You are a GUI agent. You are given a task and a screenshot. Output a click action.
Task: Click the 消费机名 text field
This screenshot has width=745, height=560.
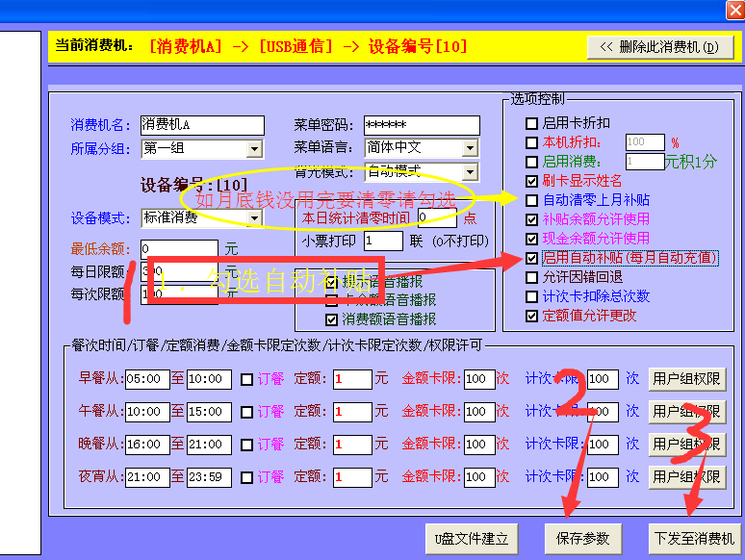201,125
